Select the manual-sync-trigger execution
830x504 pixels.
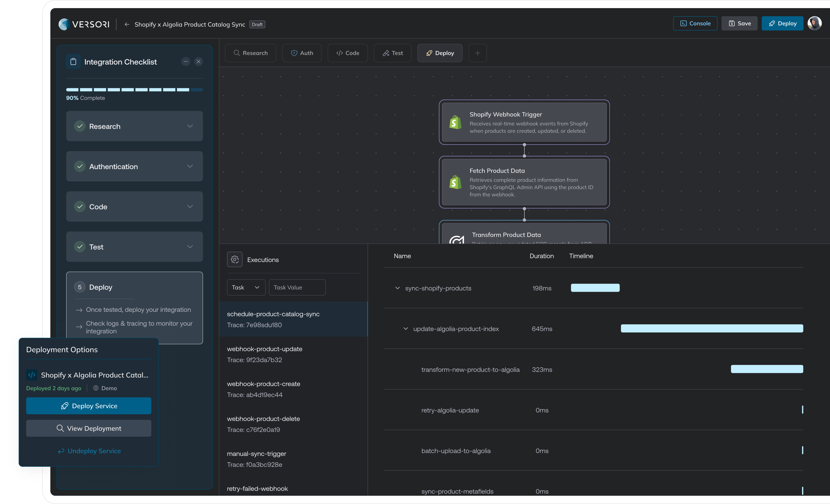point(293,459)
